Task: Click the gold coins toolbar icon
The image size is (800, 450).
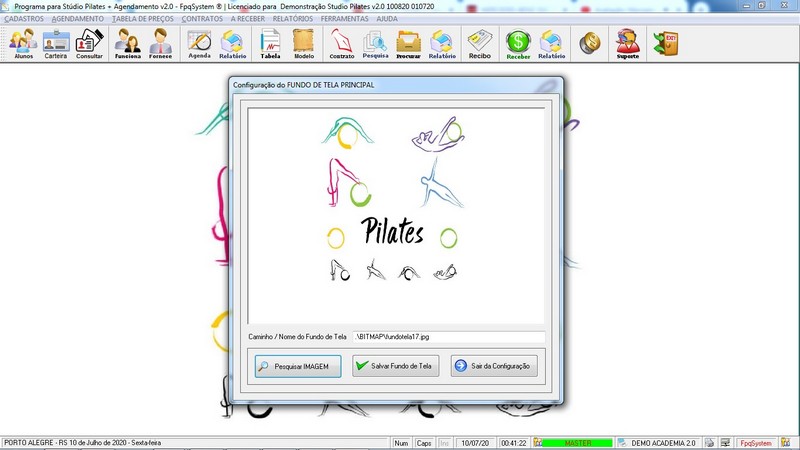Action: [590, 43]
